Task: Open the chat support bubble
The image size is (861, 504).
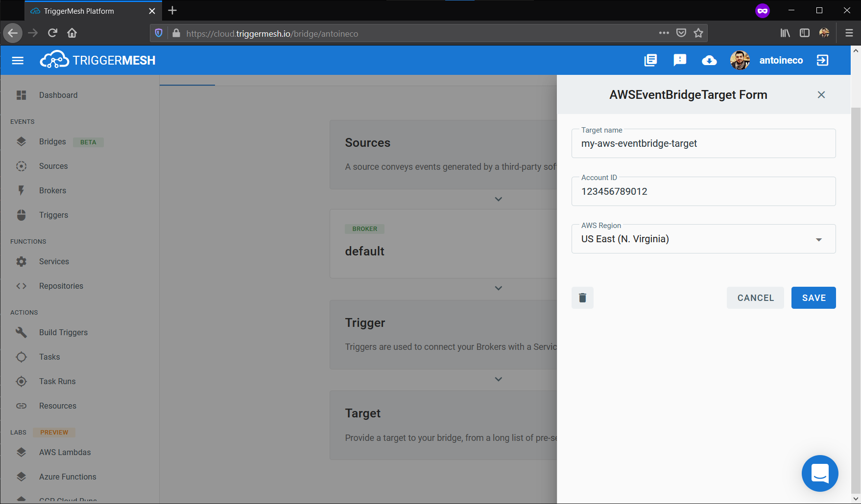Action: coord(820,473)
